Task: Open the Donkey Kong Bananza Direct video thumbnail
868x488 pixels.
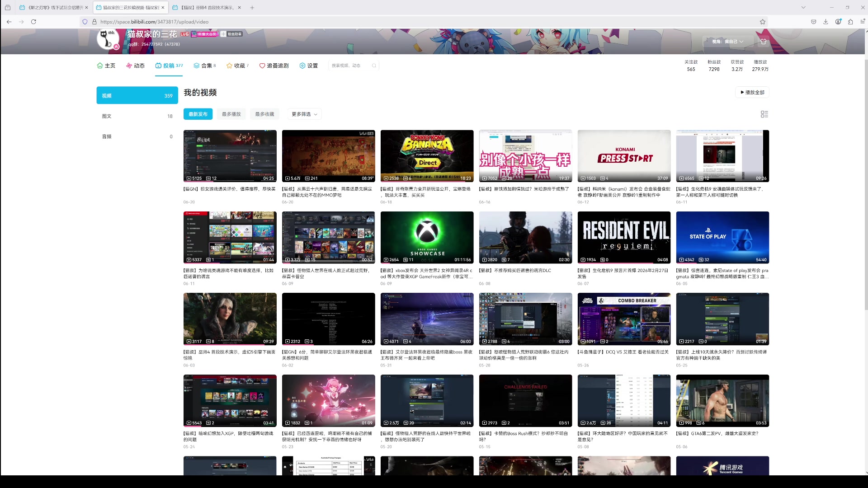Action: point(427,156)
